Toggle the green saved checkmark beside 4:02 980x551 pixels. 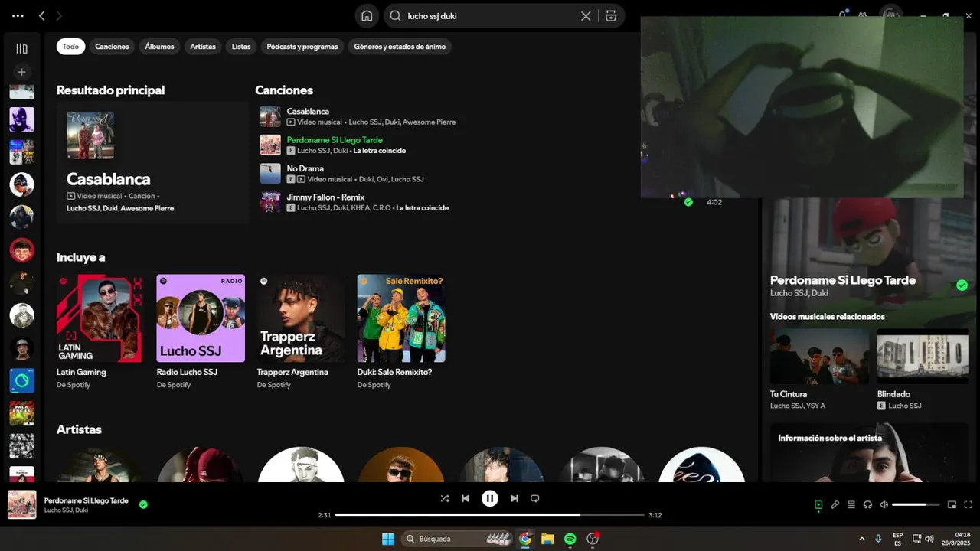(x=688, y=202)
